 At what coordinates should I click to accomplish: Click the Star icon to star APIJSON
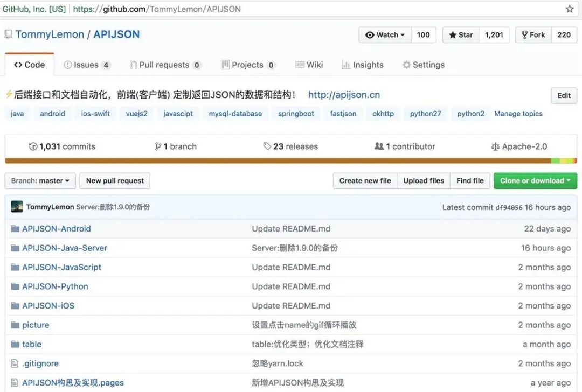pos(453,34)
